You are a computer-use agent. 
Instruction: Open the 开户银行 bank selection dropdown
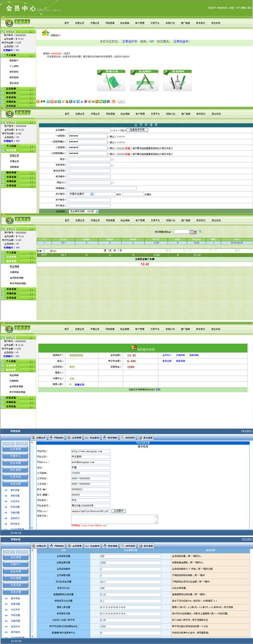point(81,194)
